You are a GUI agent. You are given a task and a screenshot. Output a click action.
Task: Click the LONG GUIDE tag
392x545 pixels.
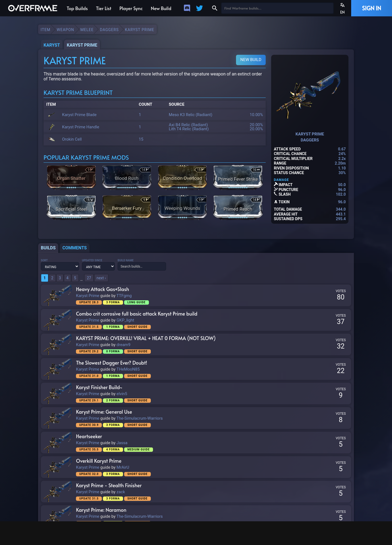(136, 302)
